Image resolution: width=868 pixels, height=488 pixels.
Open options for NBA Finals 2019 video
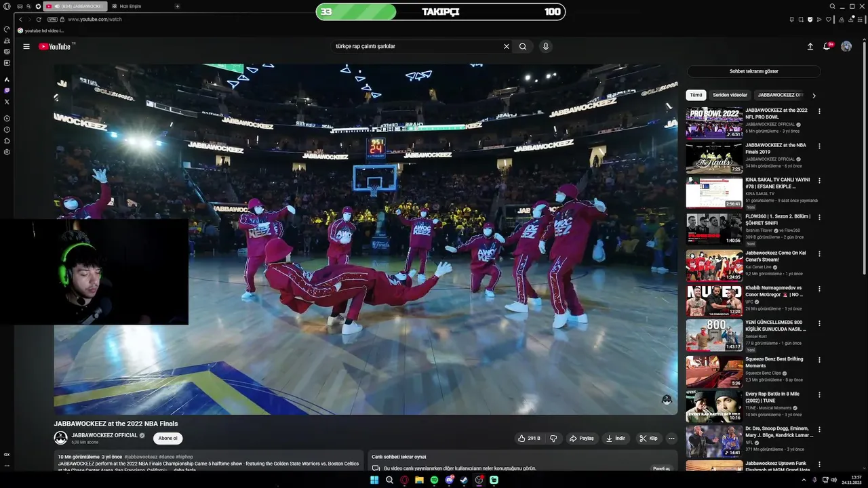pyautogui.click(x=819, y=146)
